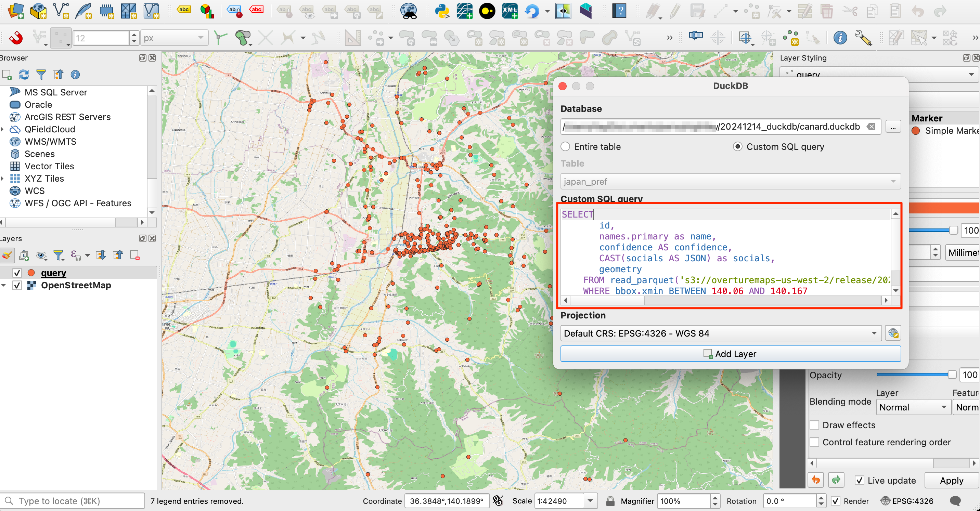Click the snapping magnet icon
The image size is (980, 511).
[16, 38]
